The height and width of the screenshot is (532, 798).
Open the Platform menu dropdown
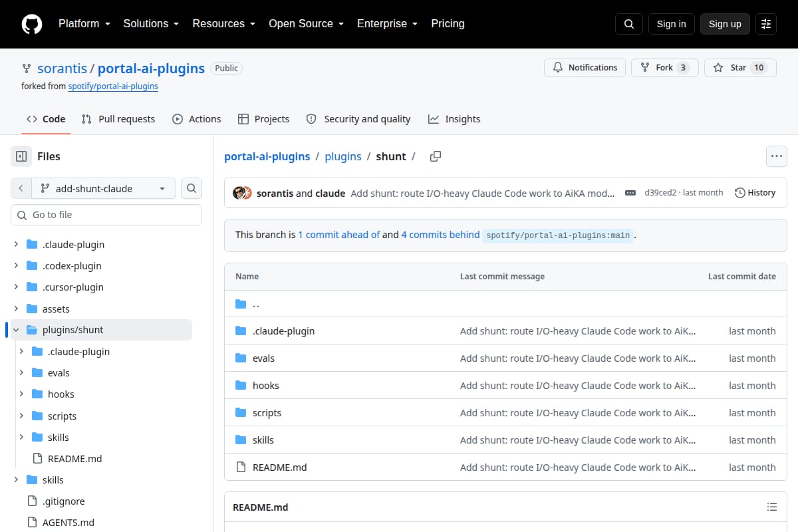tap(83, 23)
